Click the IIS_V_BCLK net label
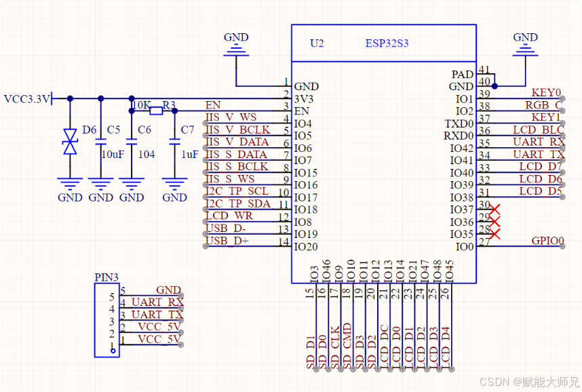The image size is (582, 392). click(x=238, y=130)
